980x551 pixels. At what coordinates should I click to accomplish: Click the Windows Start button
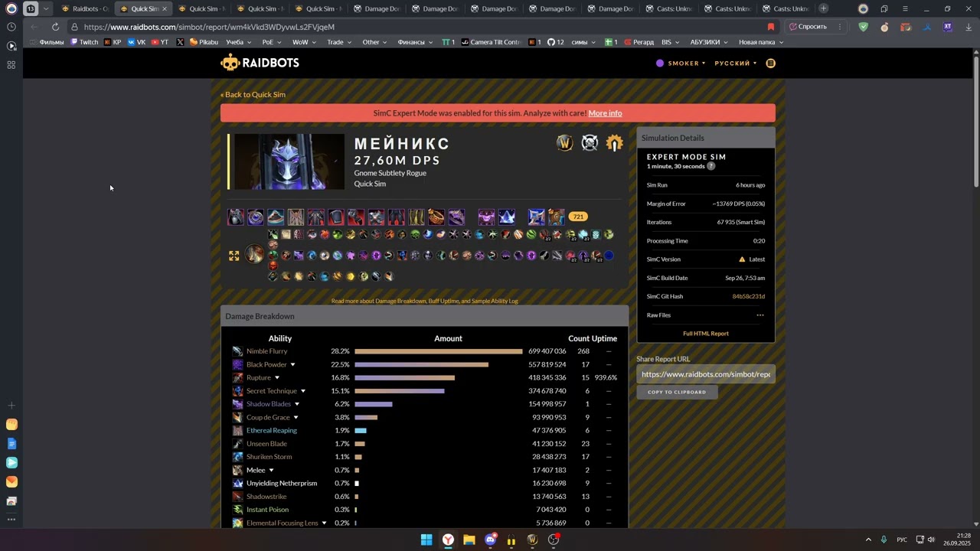[x=426, y=540]
